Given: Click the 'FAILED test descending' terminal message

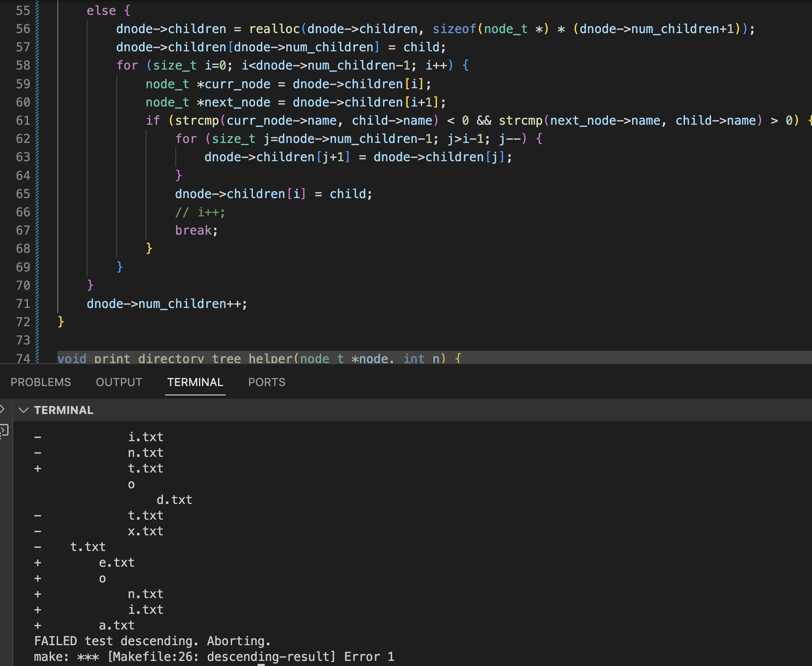Looking at the screenshot, I should (152, 641).
